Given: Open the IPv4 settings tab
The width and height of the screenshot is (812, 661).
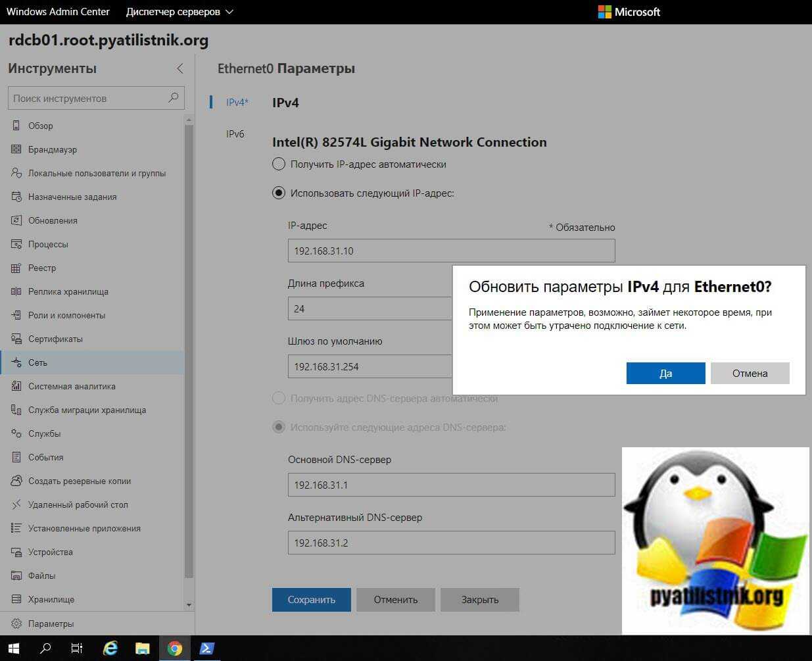Looking at the screenshot, I should (236, 103).
